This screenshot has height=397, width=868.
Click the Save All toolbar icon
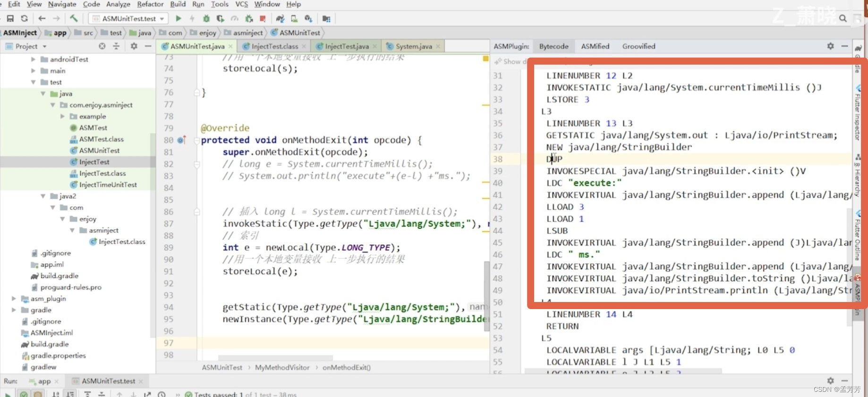click(10, 18)
